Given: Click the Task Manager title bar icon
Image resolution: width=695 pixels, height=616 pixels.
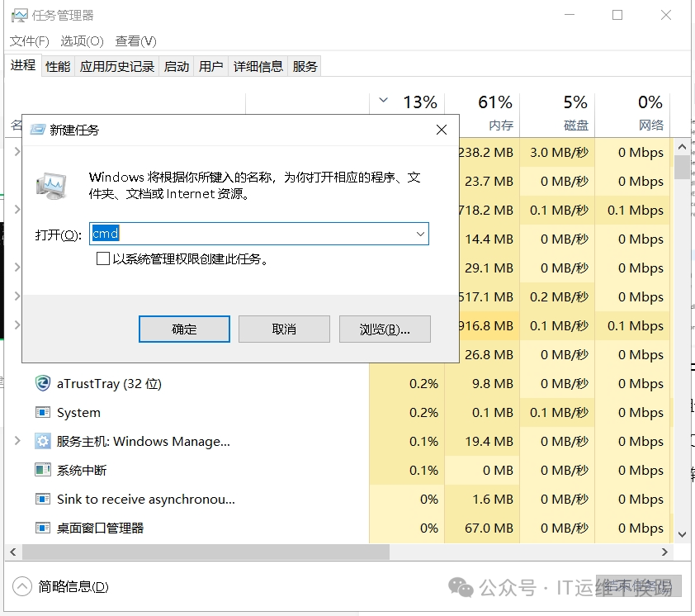Looking at the screenshot, I should pyautogui.click(x=20, y=16).
